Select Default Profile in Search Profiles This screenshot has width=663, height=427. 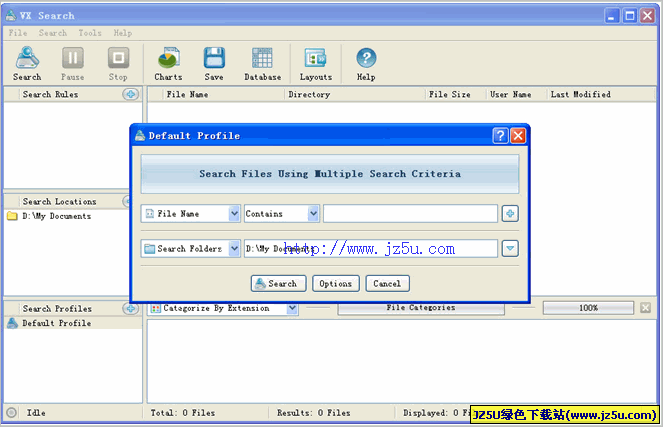pyautogui.click(x=57, y=323)
